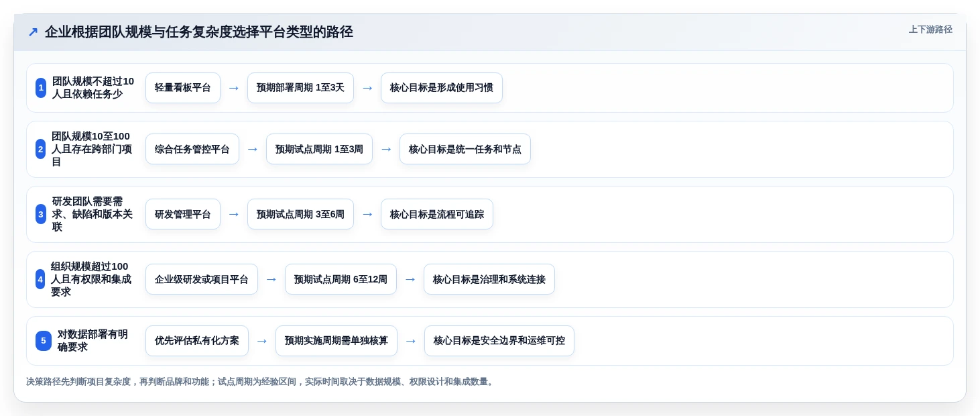980x416 pixels.
Task: Click the heading 企业根据团队规模与任务复杂度选择平台类型的路径
Action: point(199,32)
